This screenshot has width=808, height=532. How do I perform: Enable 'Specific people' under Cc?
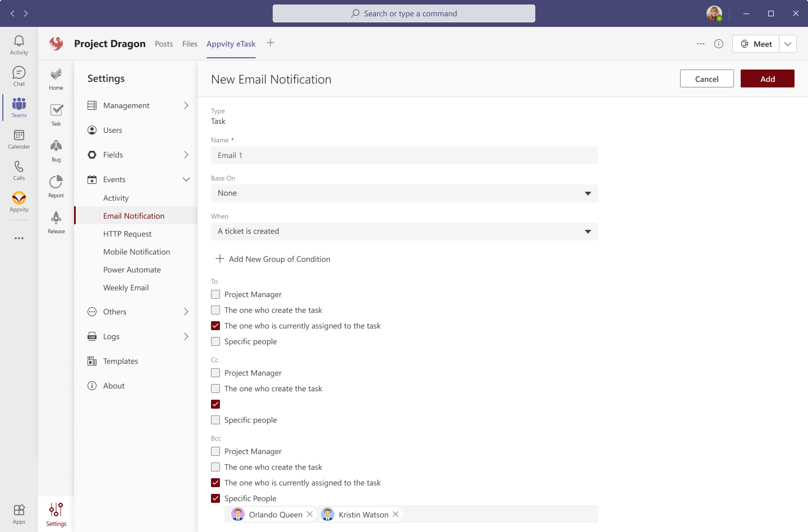215,419
